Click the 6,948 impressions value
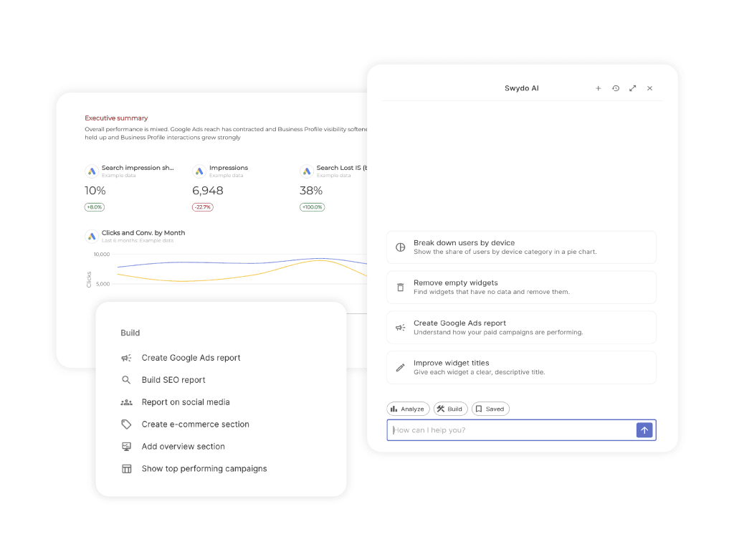The height and width of the screenshot is (560, 734). point(208,191)
